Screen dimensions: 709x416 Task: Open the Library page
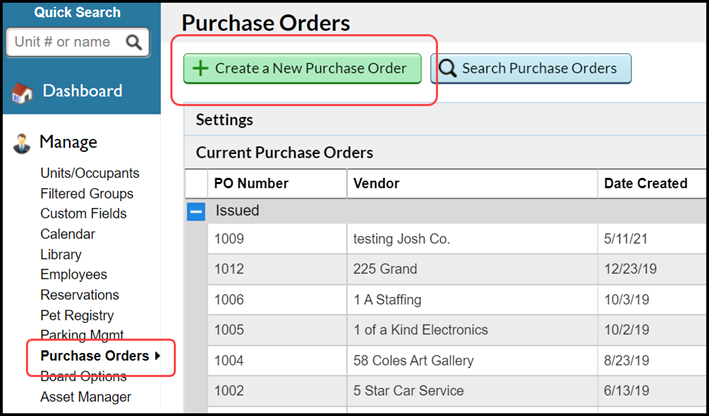click(61, 255)
